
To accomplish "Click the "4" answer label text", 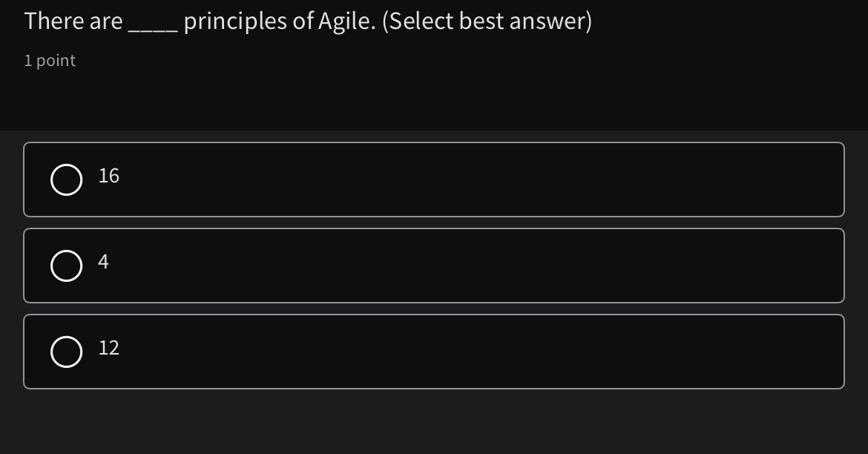I will [x=103, y=262].
